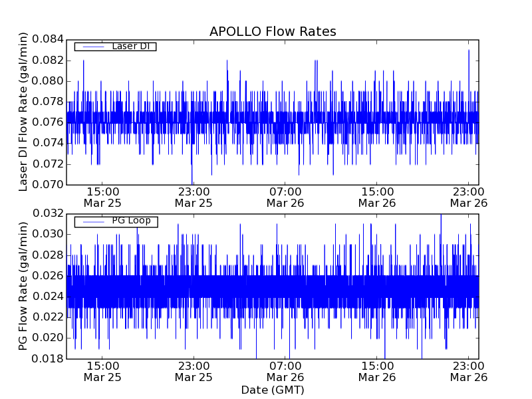This screenshot has width=532, height=399.
Task: Select the Laser DI legend label
Action: pos(130,46)
